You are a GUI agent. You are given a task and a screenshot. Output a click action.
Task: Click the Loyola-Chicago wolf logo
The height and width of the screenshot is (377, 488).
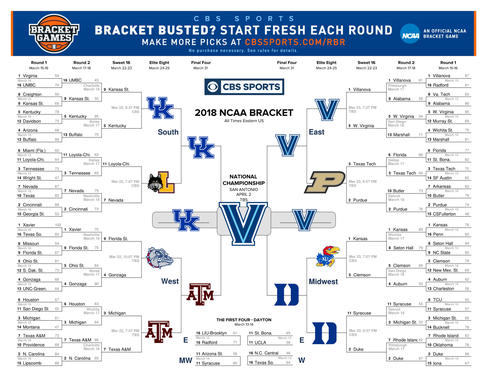click(161, 183)
